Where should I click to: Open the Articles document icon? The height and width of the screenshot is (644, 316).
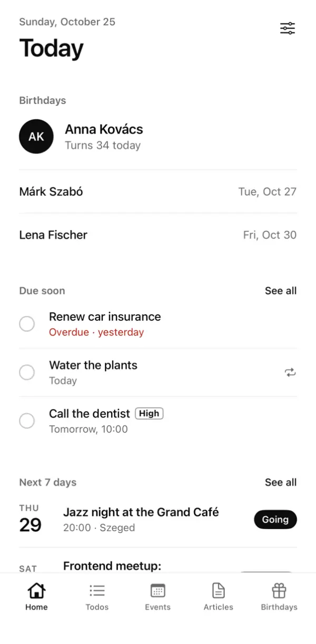coord(218,590)
